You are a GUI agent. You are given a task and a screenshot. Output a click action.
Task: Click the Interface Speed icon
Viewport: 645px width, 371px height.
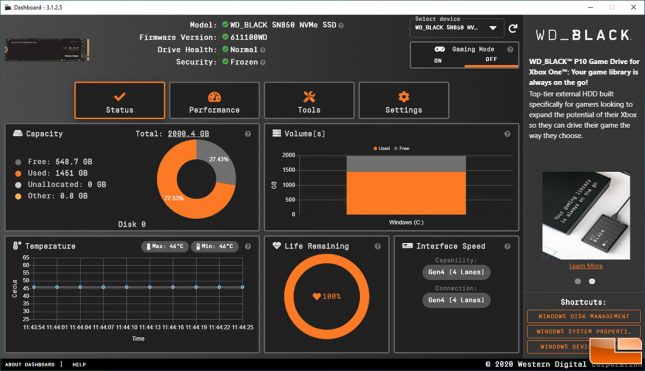tap(407, 246)
